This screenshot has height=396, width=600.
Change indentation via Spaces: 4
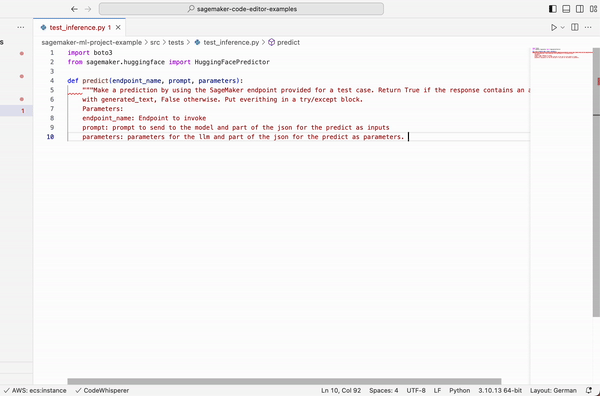coord(383,391)
